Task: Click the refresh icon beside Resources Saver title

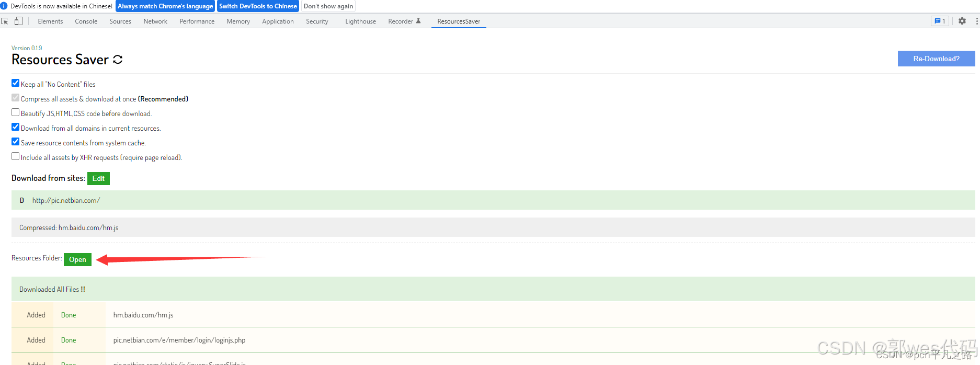Action: (118, 60)
